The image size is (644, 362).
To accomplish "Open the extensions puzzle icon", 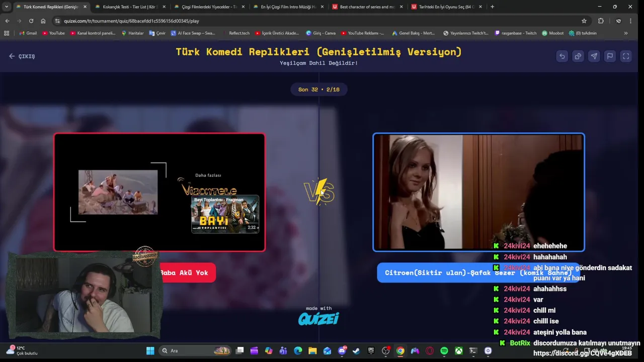I will pyautogui.click(x=601, y=21).
